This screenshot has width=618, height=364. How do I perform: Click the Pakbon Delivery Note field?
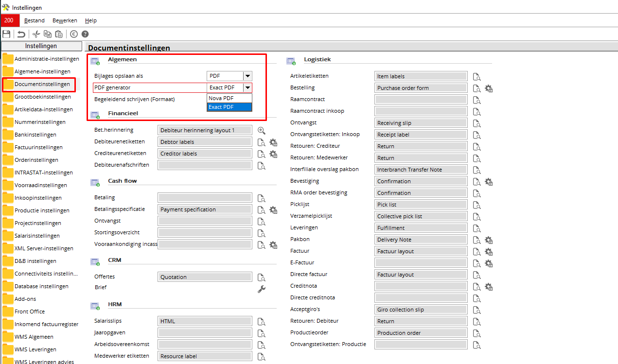point(421,240)
